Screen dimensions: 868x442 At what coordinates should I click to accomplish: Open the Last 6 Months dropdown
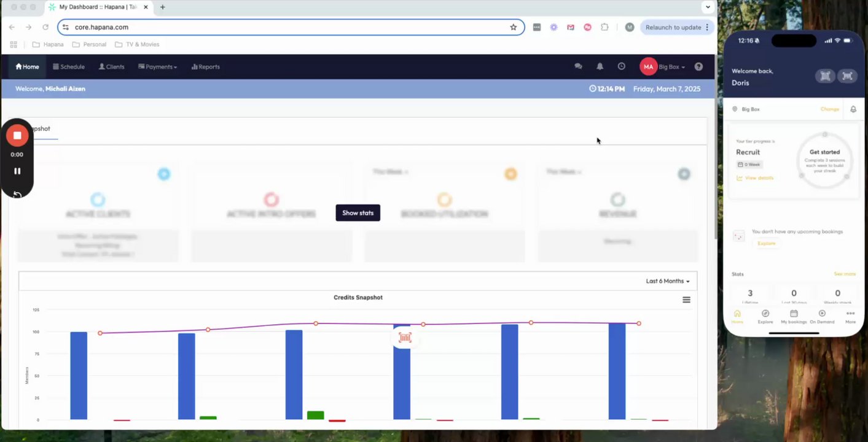[667, 281]
